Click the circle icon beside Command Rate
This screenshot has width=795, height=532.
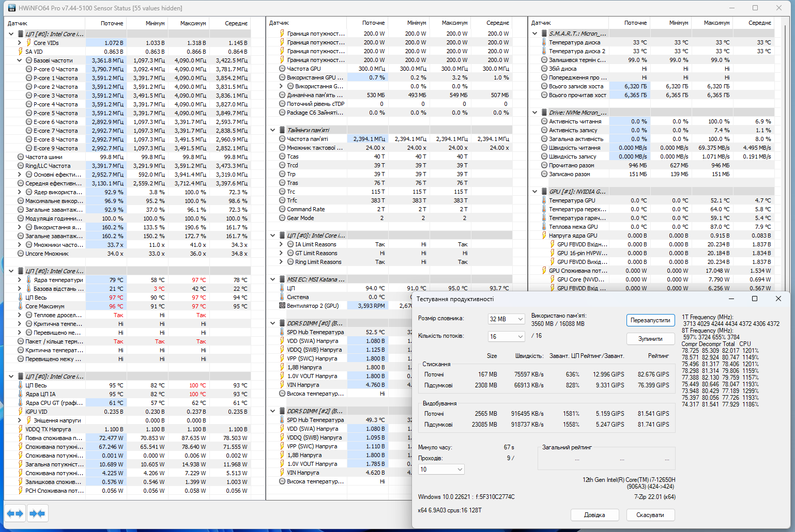click(282, 209)
